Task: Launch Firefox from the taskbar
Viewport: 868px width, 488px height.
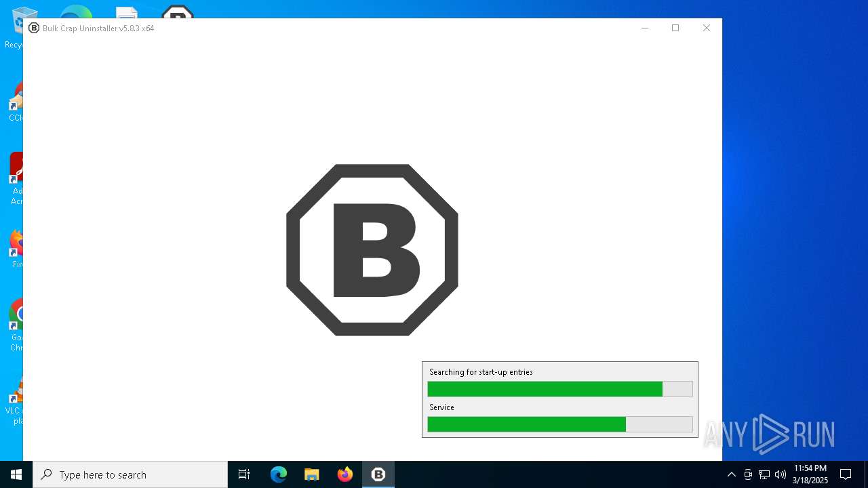Action: pos(345,474)
